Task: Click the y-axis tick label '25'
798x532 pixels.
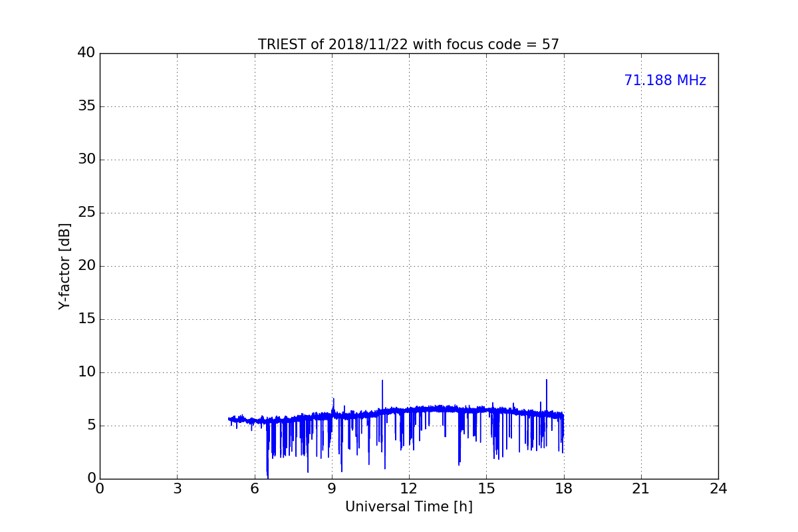Action: click(86, 212)
